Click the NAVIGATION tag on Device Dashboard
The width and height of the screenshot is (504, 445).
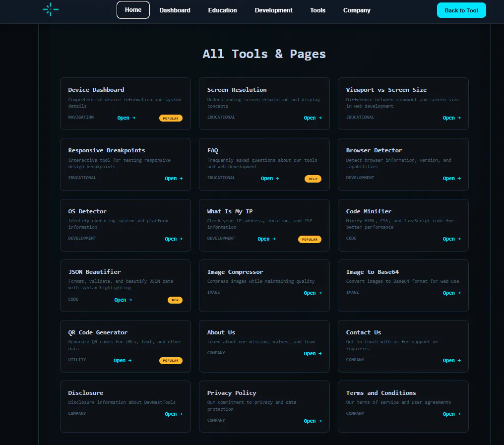81,118
